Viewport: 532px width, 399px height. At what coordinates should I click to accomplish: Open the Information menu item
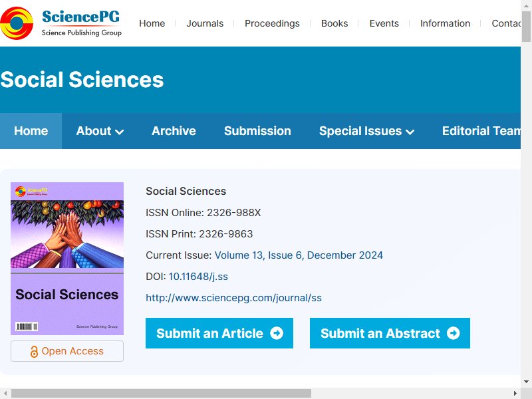(445, 23)
